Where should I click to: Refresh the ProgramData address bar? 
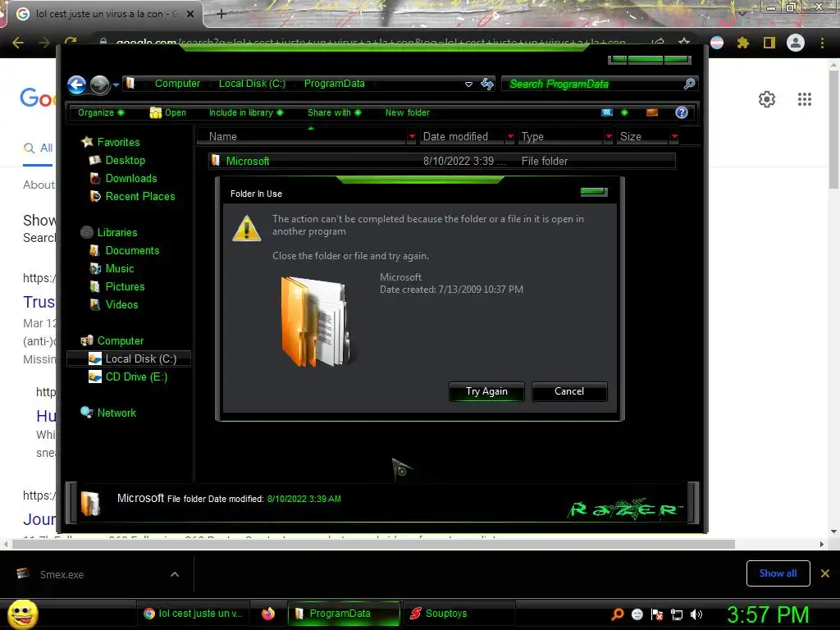pyautogui.click(x=487, y=84)
